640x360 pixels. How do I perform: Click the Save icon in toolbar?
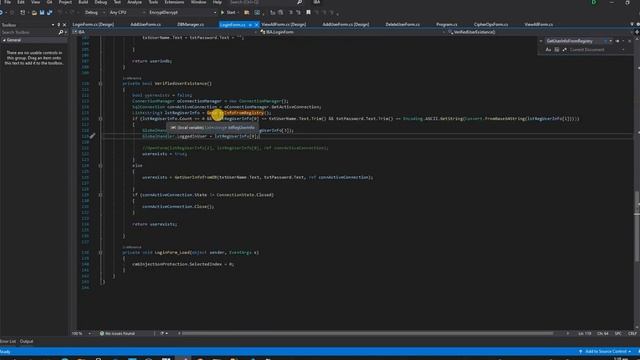click(42, 13)
